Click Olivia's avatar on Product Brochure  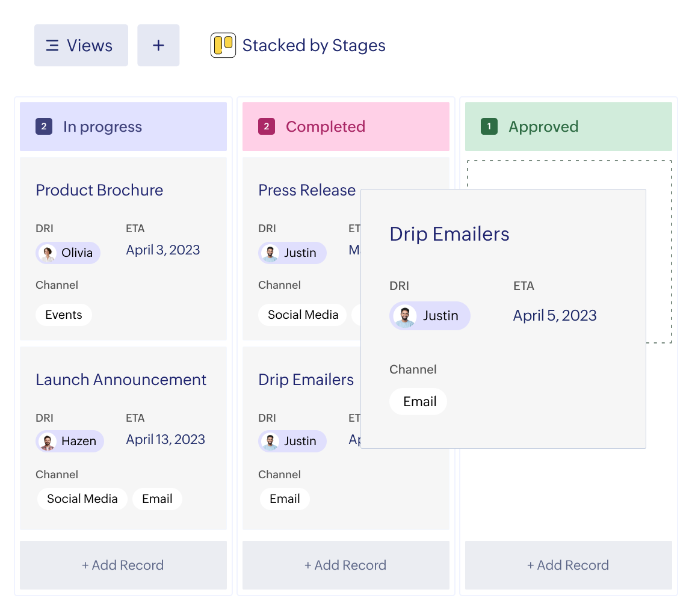48,253
